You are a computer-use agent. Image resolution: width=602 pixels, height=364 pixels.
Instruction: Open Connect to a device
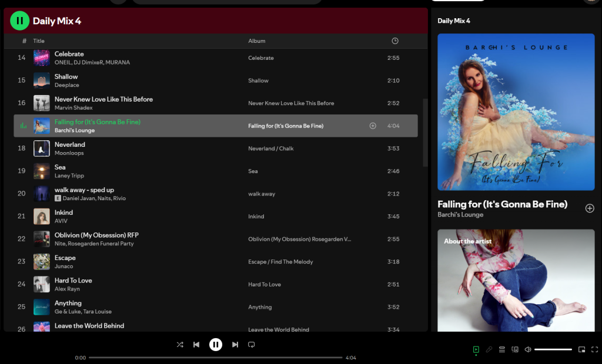pyautogui.click(x=515, y=349)
